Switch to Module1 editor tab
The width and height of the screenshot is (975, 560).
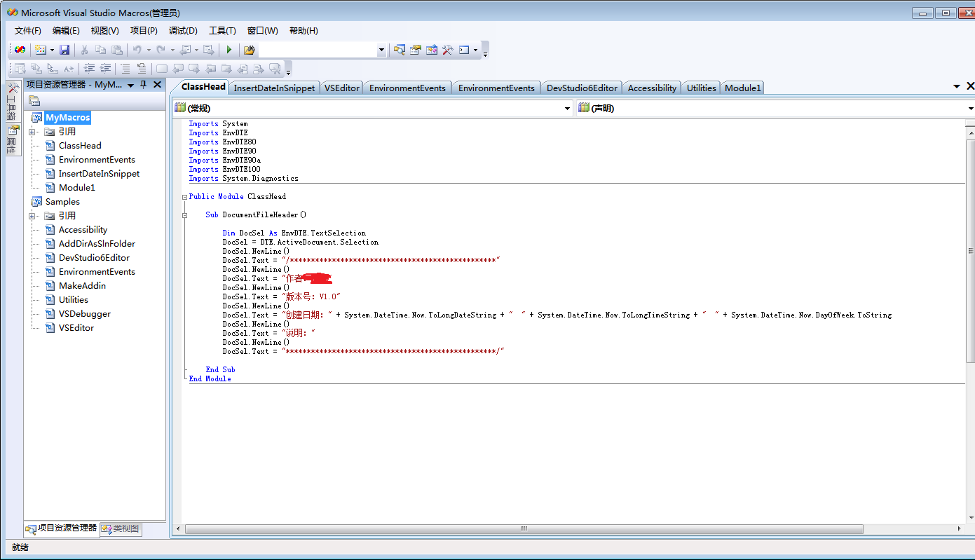coord(742,88)
